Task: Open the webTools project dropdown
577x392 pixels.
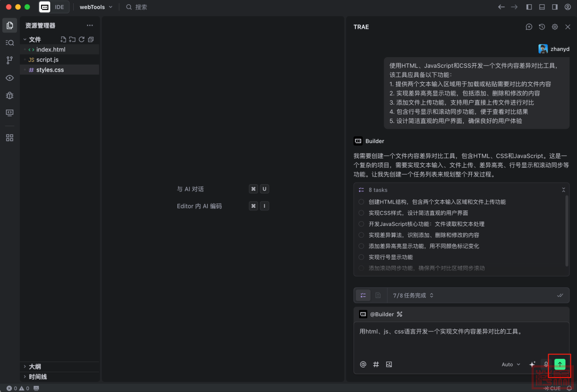Action: click(96, 7)
